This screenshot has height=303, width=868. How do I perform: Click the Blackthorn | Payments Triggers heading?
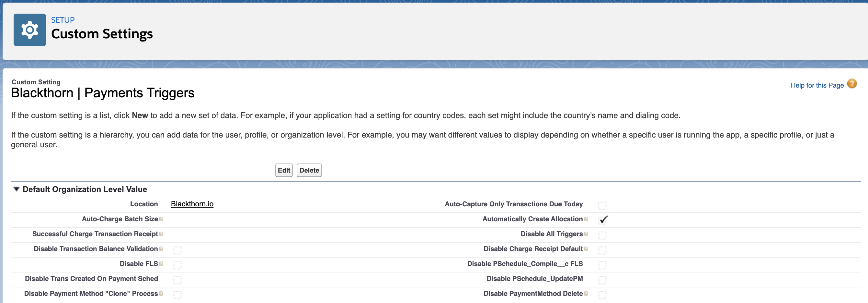coord(103,93)
